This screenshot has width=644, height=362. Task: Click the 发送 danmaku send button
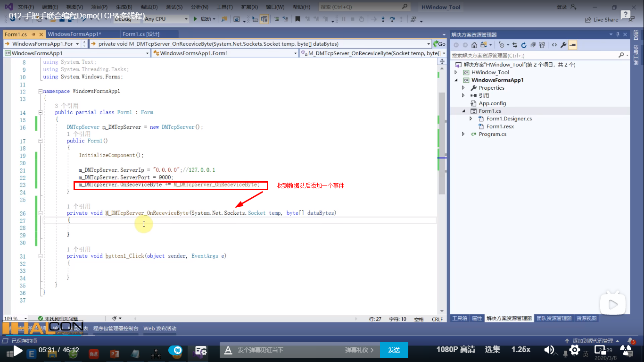click(394, 350)
